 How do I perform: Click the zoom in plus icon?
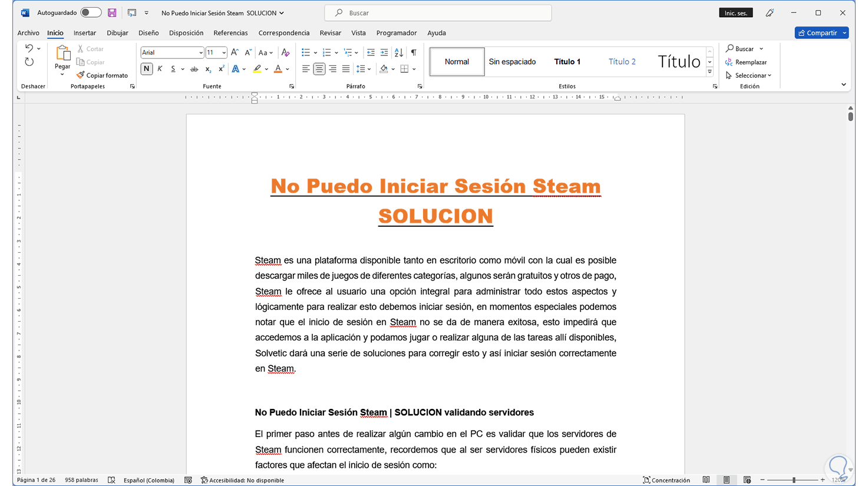coord(823,480)
